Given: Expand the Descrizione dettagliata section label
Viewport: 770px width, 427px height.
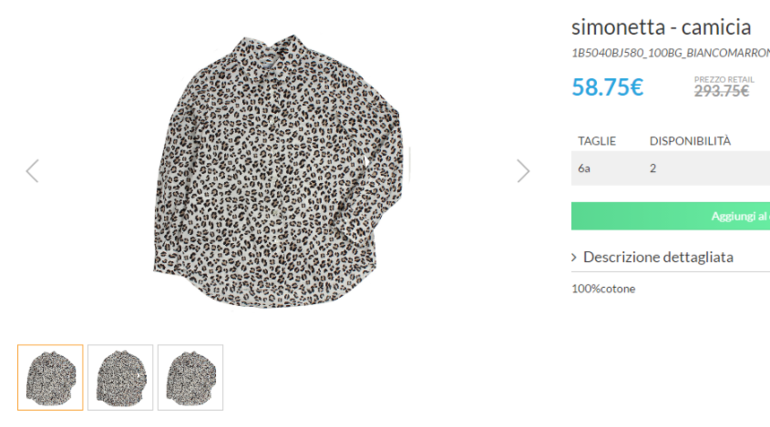Looking at the screenshot, I should pos(658,257).
